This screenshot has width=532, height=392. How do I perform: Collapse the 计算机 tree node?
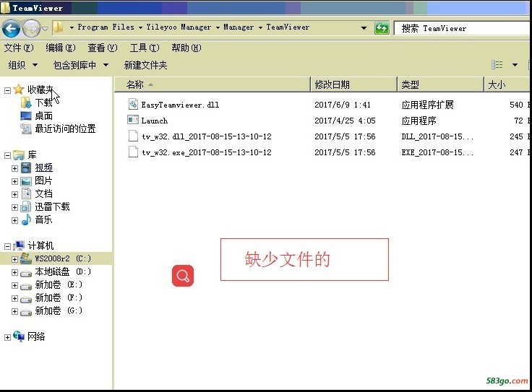pos(7,246)
